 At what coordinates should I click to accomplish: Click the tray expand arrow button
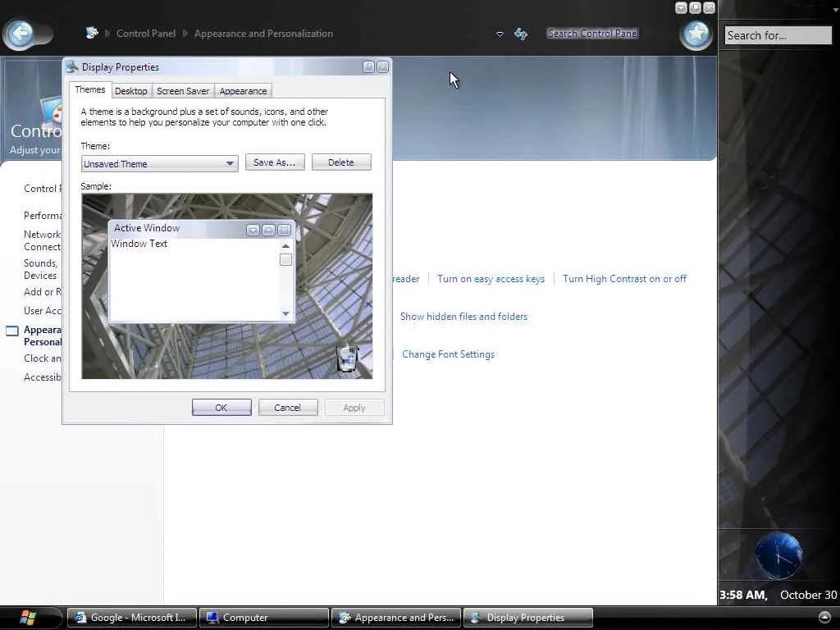point(825,618)
